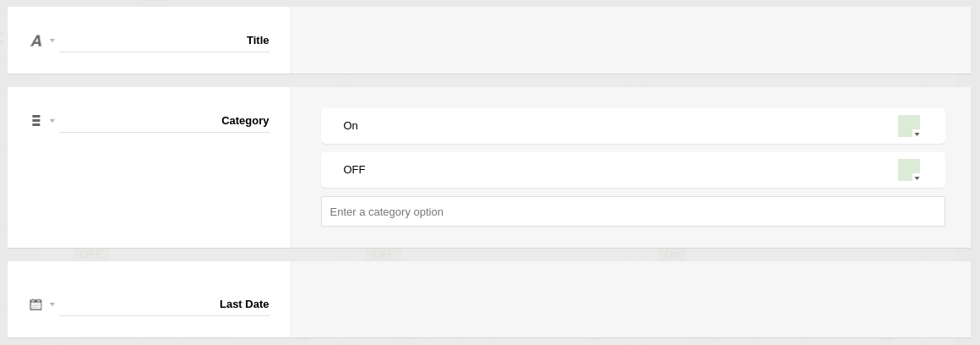980x345 pixels.
Task: Click the green color swatch for On
Action: pos(907,125)
